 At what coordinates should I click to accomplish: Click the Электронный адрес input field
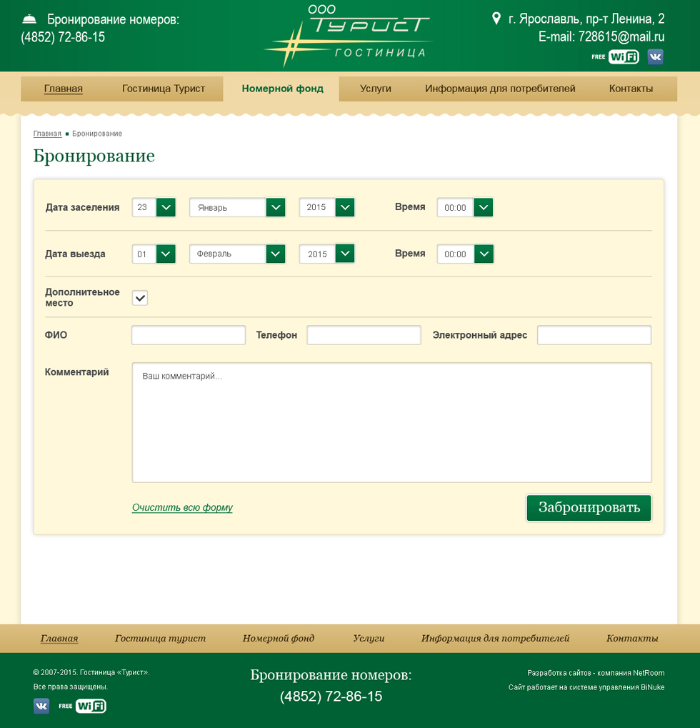(x=594, y=335)
